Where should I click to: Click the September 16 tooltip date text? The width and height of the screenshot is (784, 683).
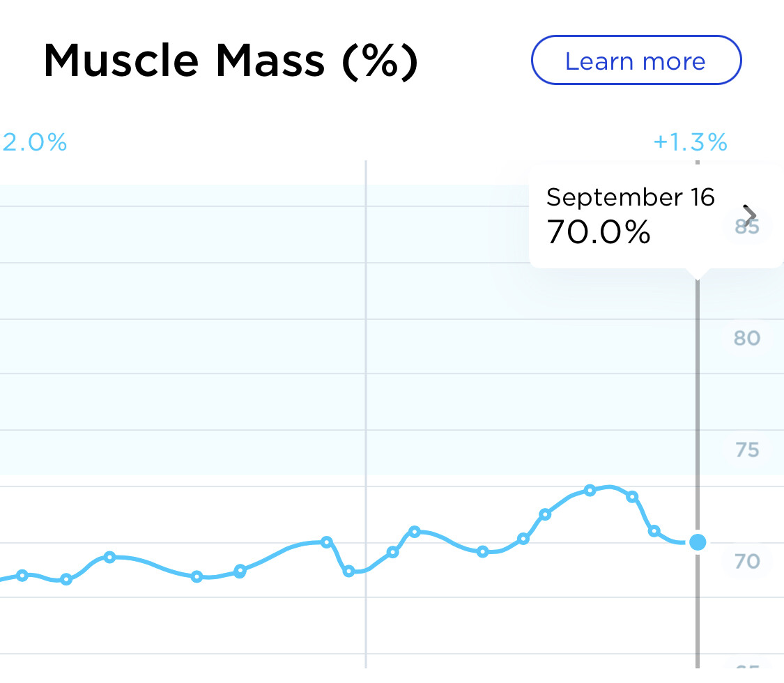(x=630, y=197)
